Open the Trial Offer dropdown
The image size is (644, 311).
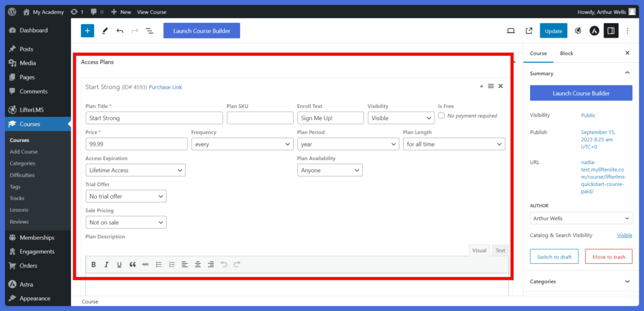pos(126,196)
